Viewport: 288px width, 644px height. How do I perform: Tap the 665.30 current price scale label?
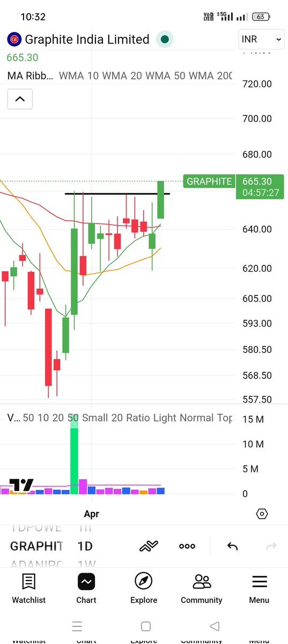(x=260, y=186)
